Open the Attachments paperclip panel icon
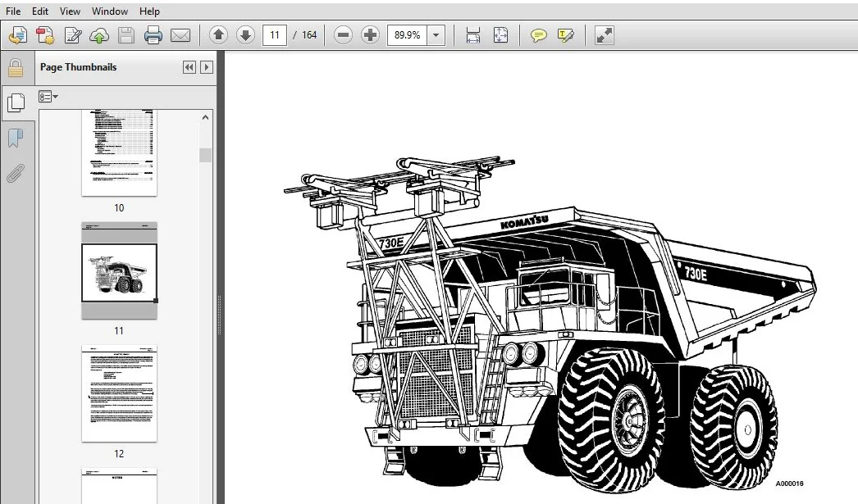 (x=16, y=173)
